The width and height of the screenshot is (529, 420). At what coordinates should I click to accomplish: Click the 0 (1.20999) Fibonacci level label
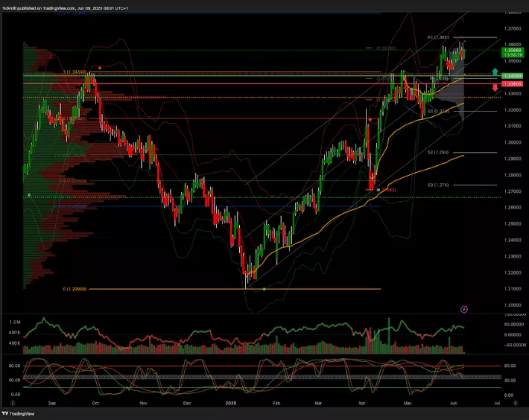click(76, 289)
